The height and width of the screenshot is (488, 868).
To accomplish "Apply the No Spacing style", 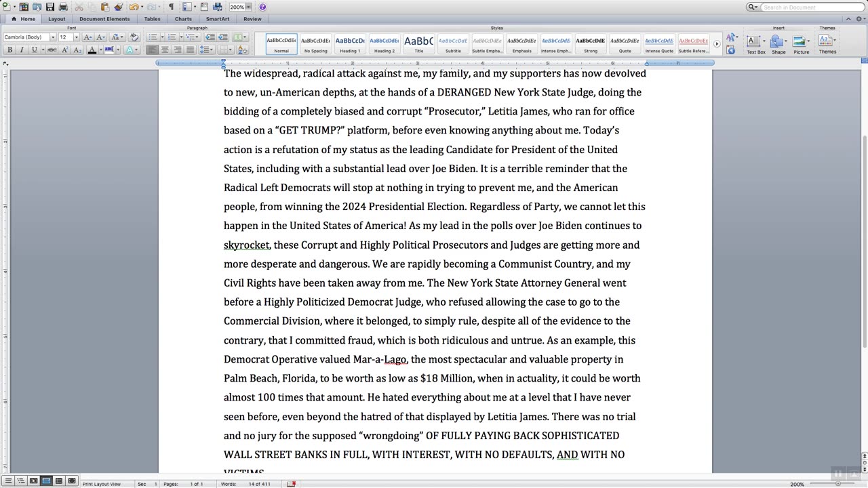I will tap(315, 44).
